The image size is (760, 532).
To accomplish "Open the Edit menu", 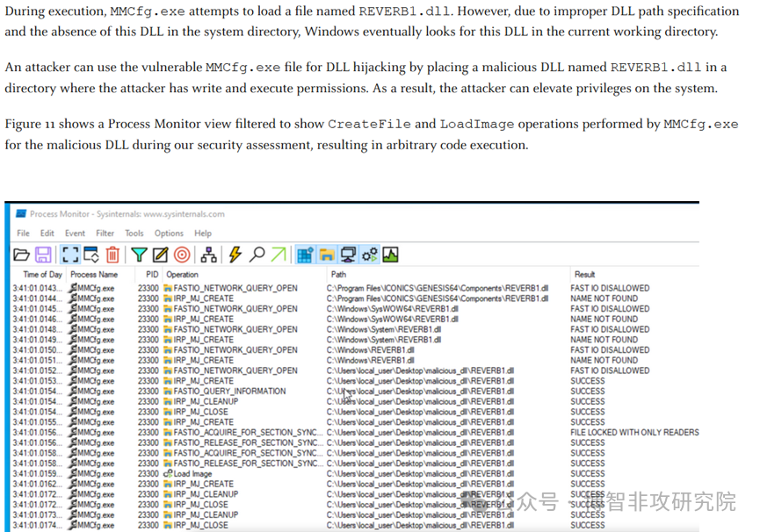I will point(47,233).
